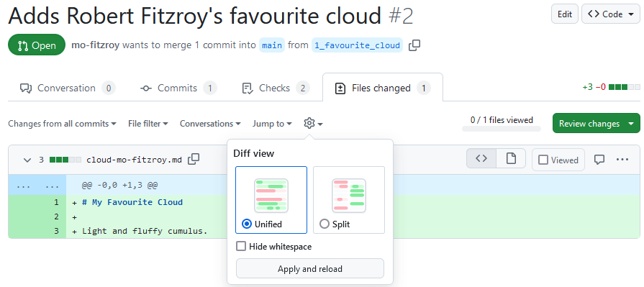Select the Unified radio button
644x287 pixels.
click(x=246, y=224)
